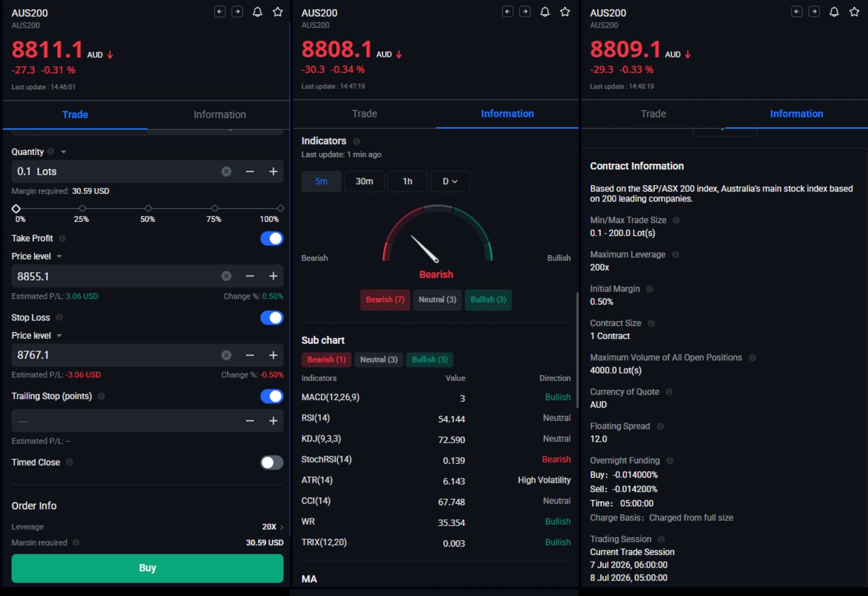Click the green Buy button
Viewport: 868px width, 596px height.
[147, 568]
